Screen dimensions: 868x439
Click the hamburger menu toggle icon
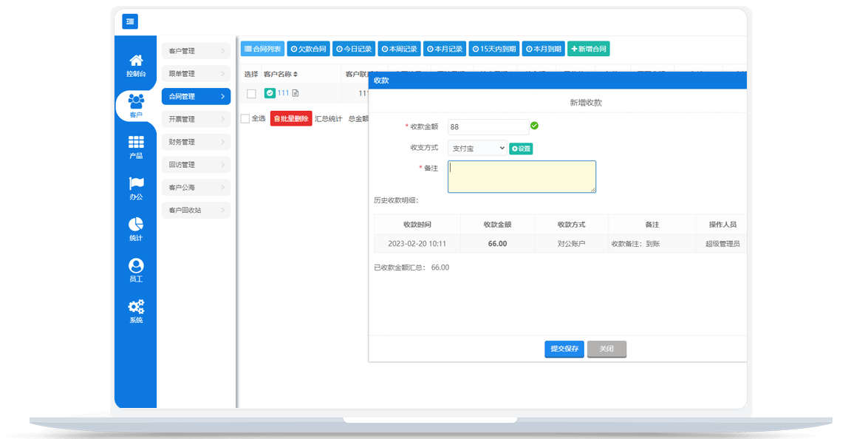coord(130,21)
